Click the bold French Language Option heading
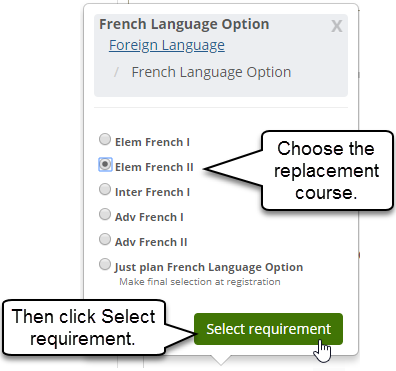The width and height of the screenshot is (396, 371). point(184,24)
